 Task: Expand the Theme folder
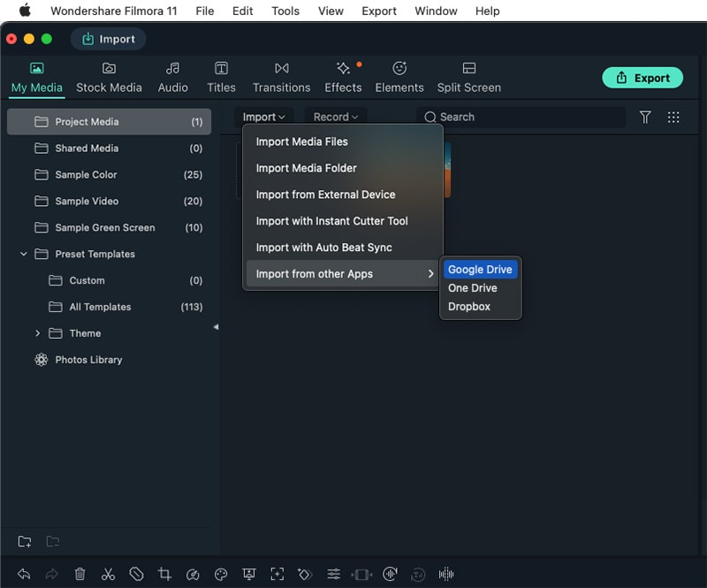point(37,333)
